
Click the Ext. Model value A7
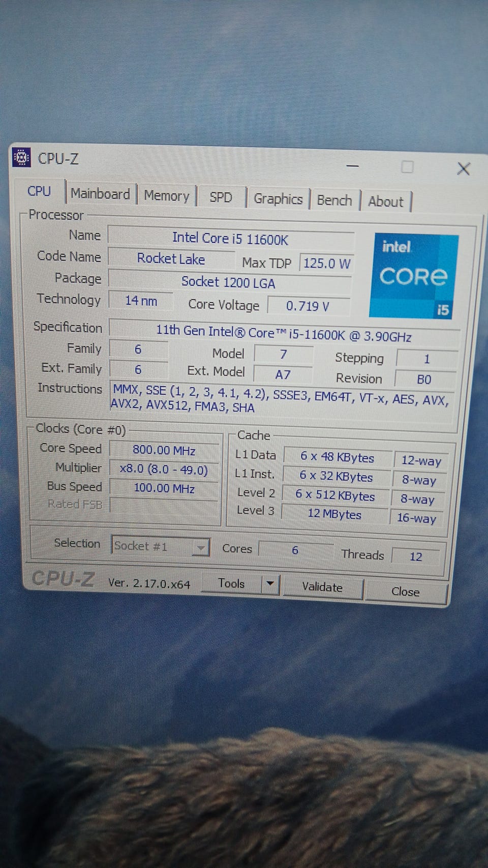pyautogui.click(x=283, y=375)
